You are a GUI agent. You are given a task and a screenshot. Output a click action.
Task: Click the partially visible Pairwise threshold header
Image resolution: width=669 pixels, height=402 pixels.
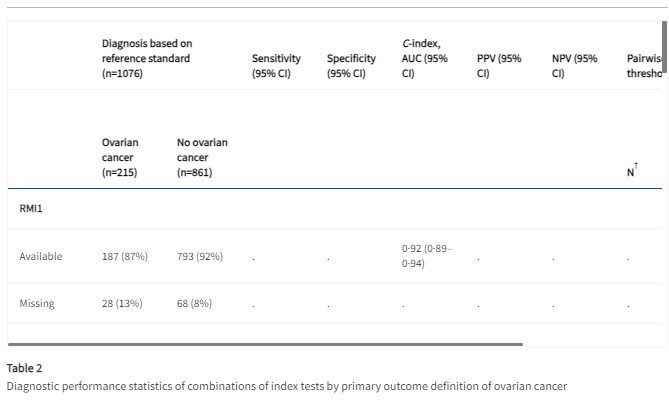click(644, 66)
